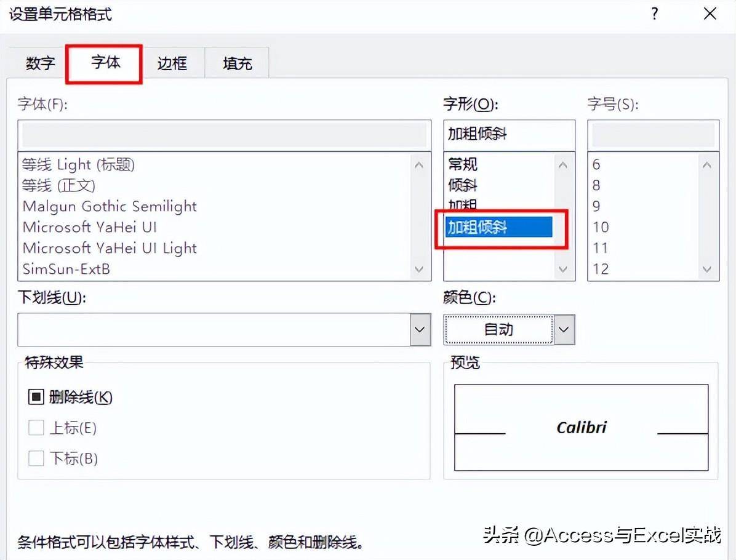
Task: Switch to the 填充 tab
Action: [237, 63]
